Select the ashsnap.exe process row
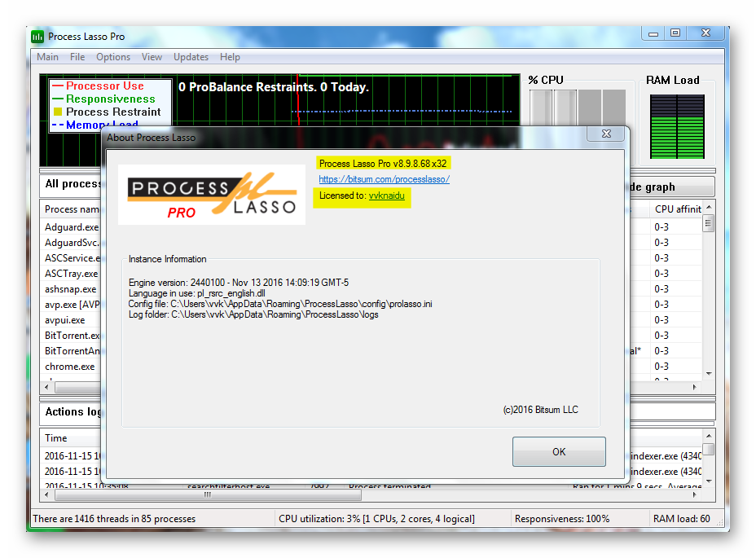Viewport: 756px width, 558px height. point(72,289)
